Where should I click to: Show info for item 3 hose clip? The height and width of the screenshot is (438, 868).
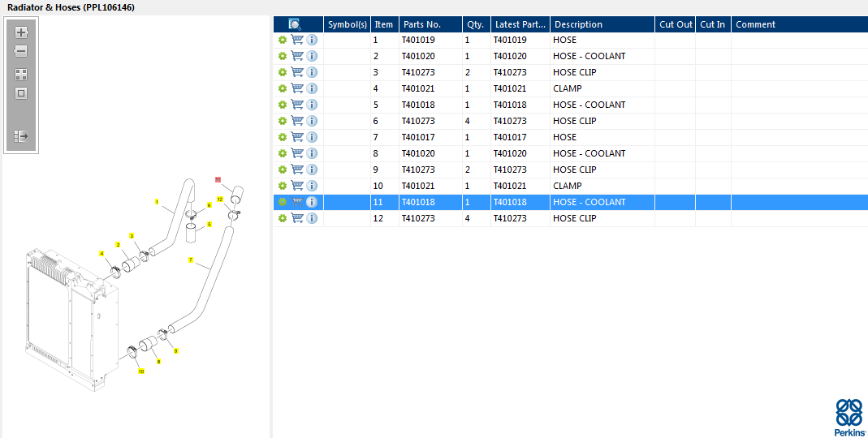click(312, 72)
